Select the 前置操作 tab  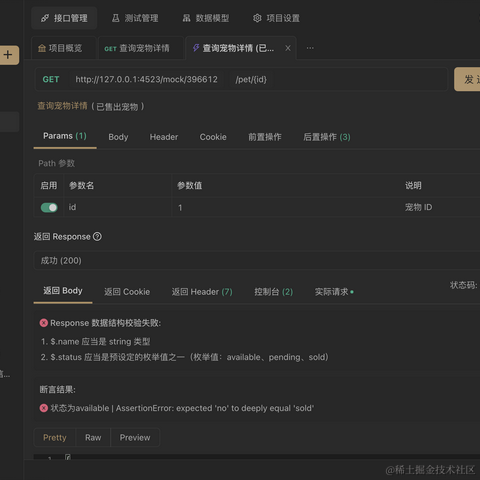[265, 137]
